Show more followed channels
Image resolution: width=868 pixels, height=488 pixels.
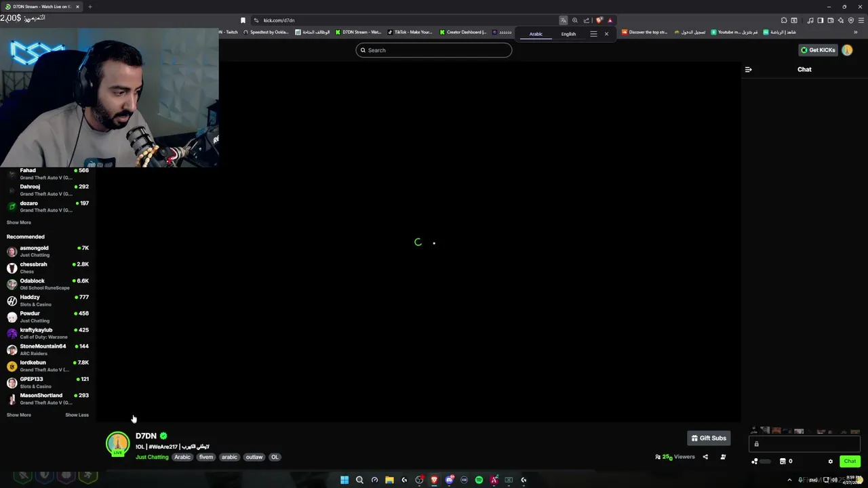click(19, 222)
